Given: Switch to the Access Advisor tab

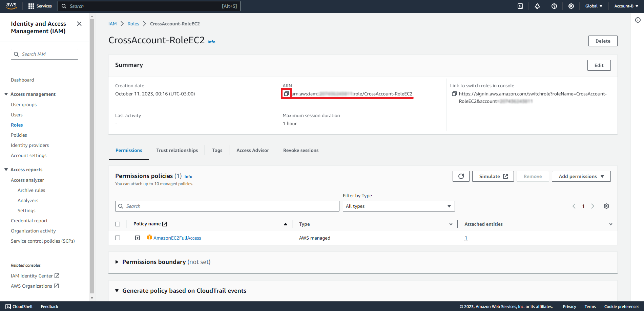Looking at the screenshot, I should [x=253, y=150].
